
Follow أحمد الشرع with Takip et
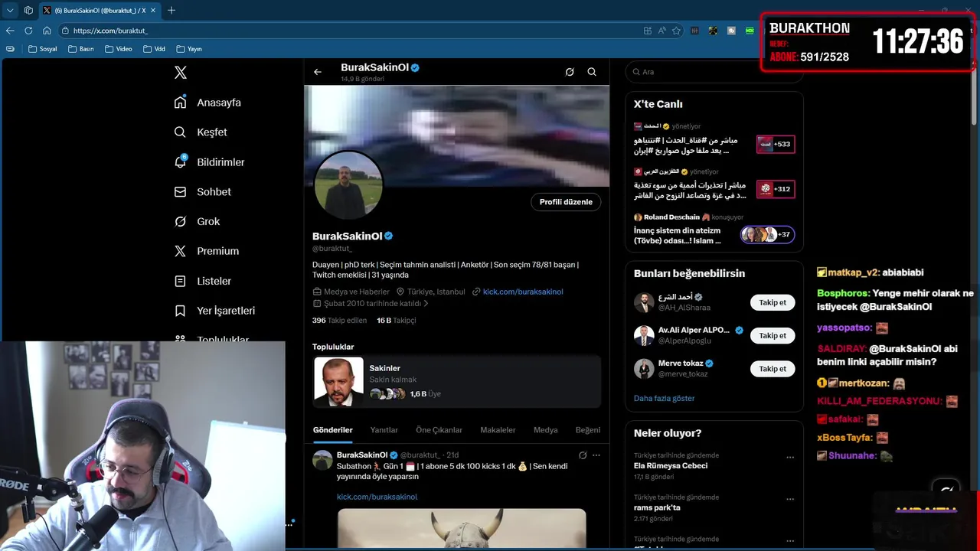pos(773,302)
